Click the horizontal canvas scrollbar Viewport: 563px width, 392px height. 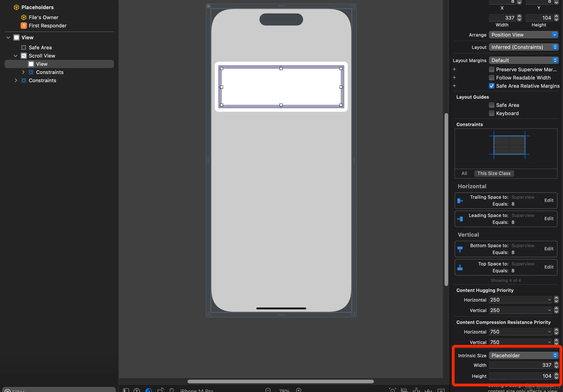click(x=280, y=381)
